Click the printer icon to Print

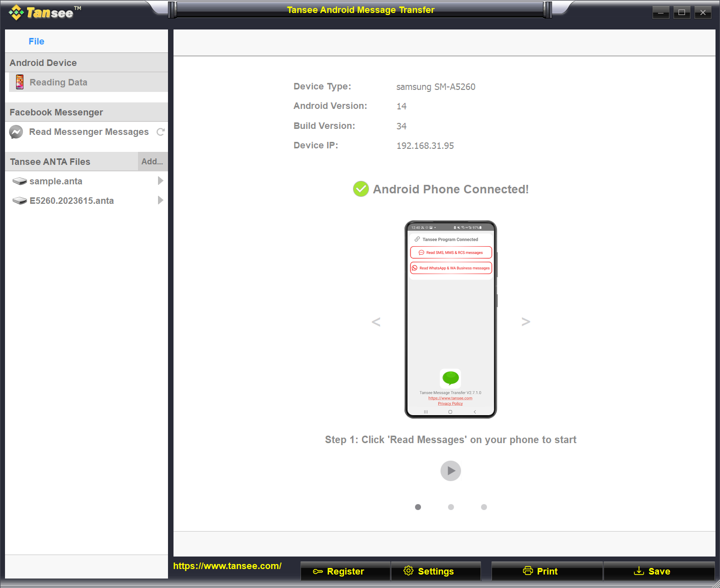[528, 570]
